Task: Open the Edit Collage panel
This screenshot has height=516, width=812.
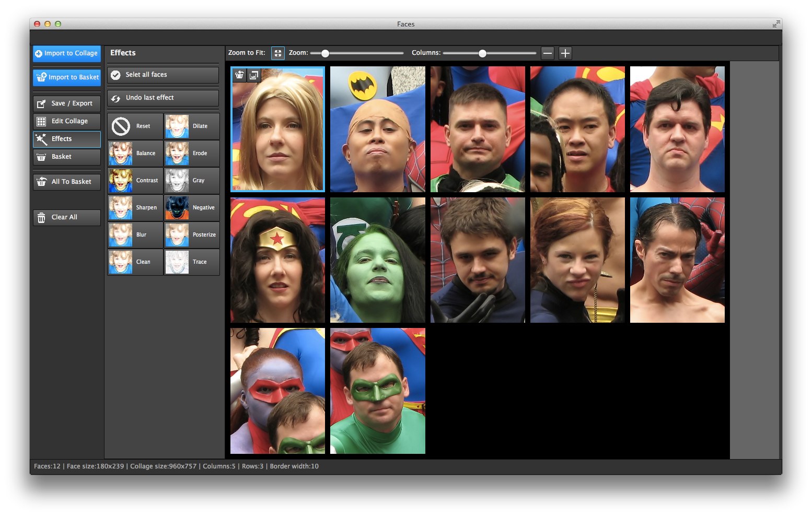Action: 67,121
